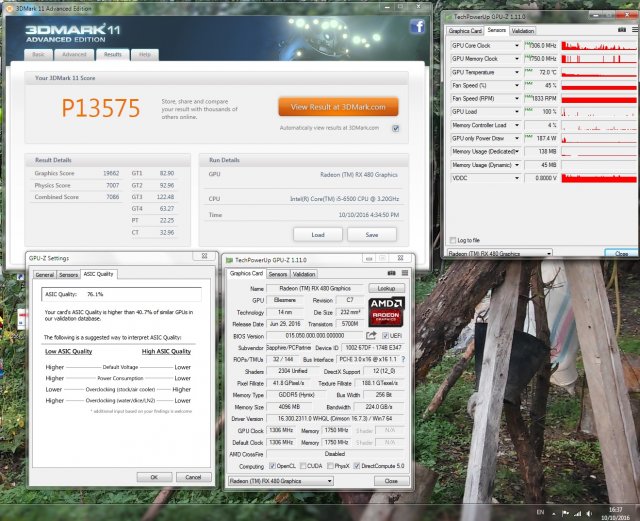
Task: Click View Result at 3DMark.com button
Action: tap(338, 107)
